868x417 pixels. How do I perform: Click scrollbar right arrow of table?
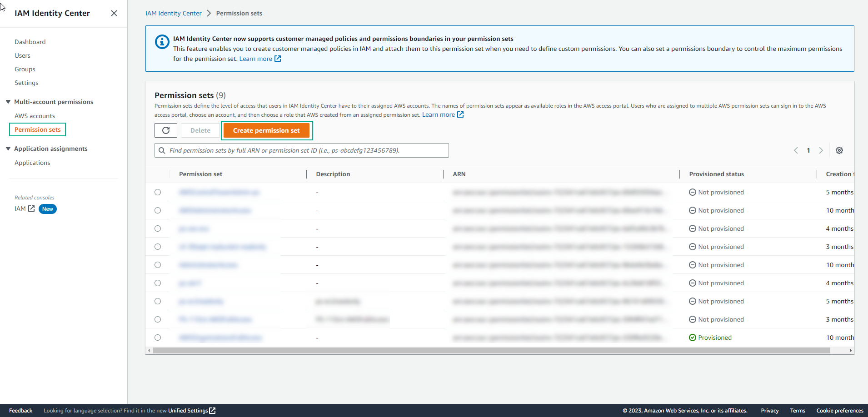(851, 350)
